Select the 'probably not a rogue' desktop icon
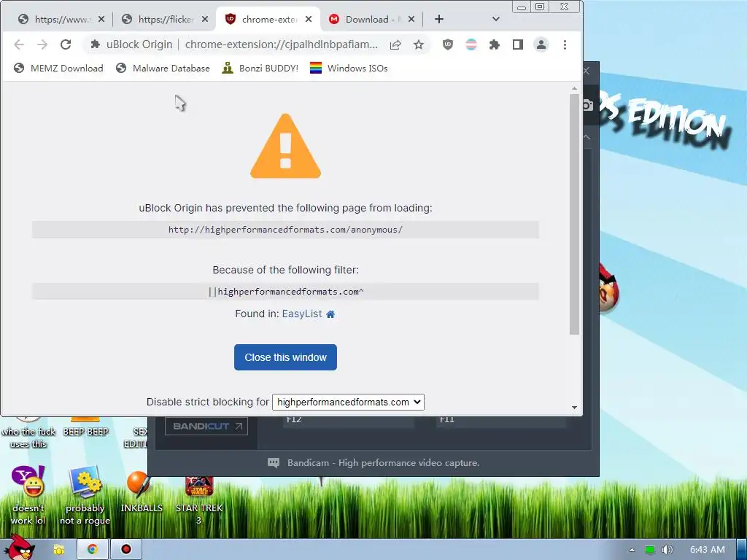Image resolution: width=747 pixels, height=560 pixels. point(85,495)
